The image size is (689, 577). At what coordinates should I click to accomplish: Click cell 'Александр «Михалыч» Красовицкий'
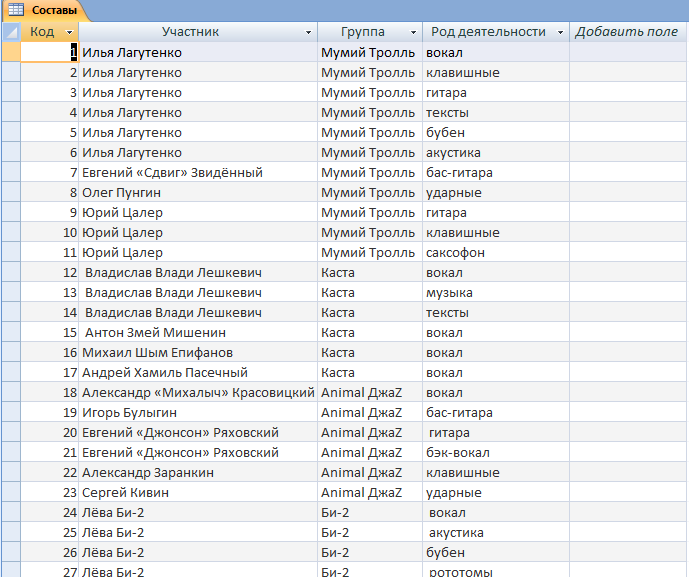click(x=198, y=392)
